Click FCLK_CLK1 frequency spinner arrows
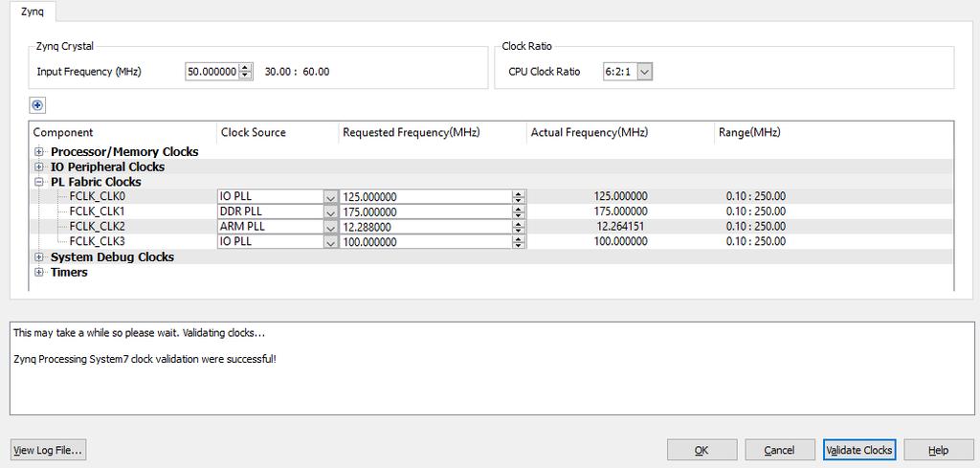 tap(518, 212)
